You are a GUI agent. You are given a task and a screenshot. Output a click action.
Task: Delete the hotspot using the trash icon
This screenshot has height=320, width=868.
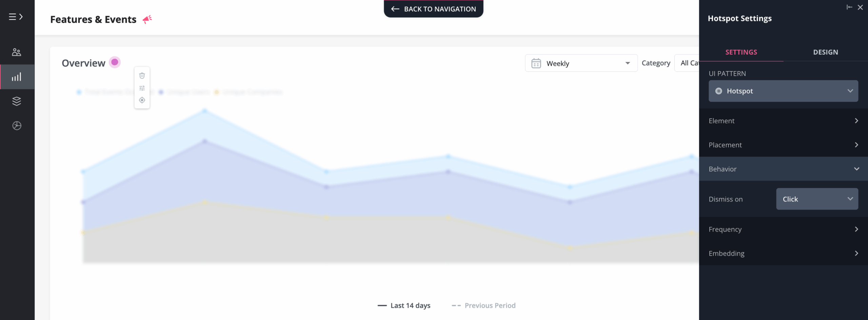(x=142, y=76)
